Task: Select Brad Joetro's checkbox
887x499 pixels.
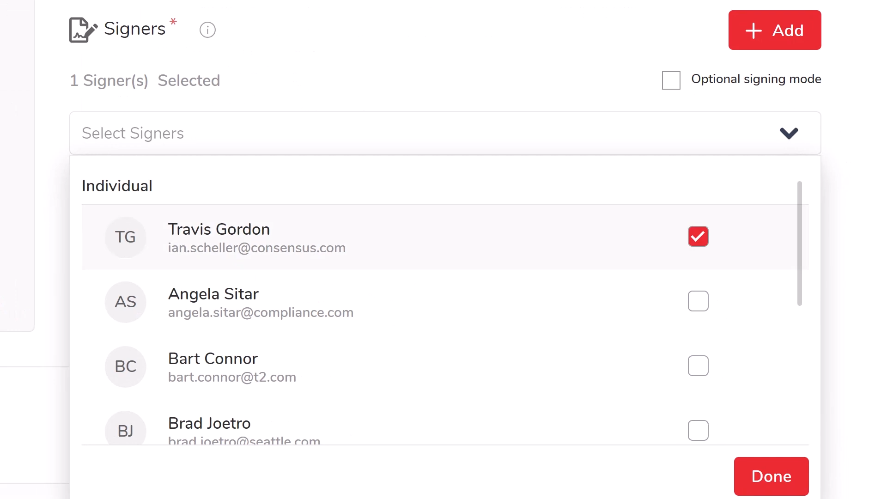Action: (x=698, y=430)
